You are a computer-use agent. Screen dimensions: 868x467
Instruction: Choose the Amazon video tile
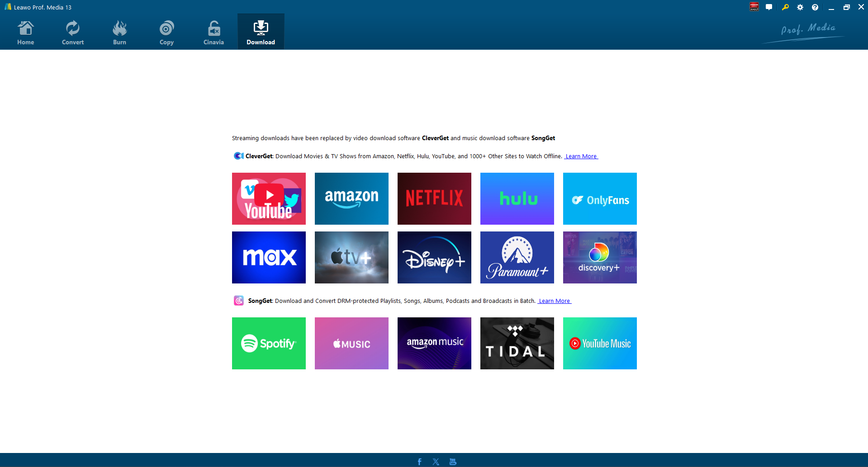(351, 198)
